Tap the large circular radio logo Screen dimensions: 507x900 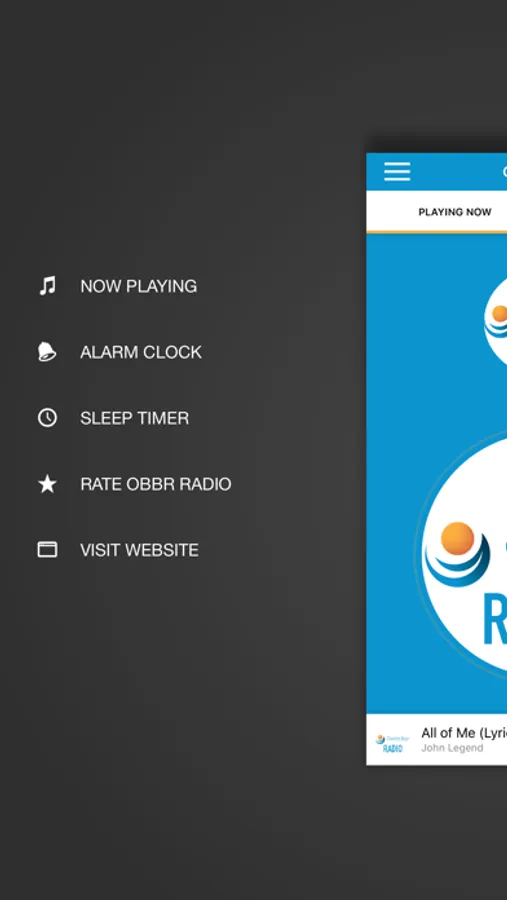464,554
